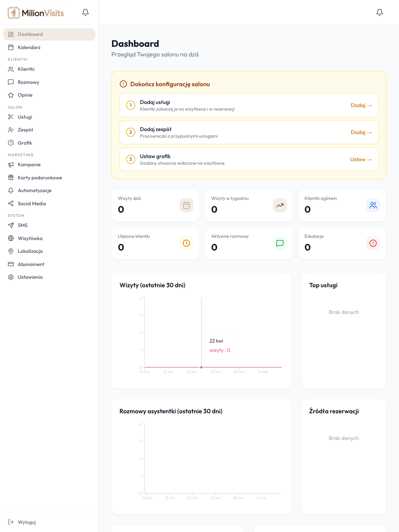Click the Rozmowy chat bubble icon
The image size is (399, 532).
pyautogui.click(x=11, y=82)
